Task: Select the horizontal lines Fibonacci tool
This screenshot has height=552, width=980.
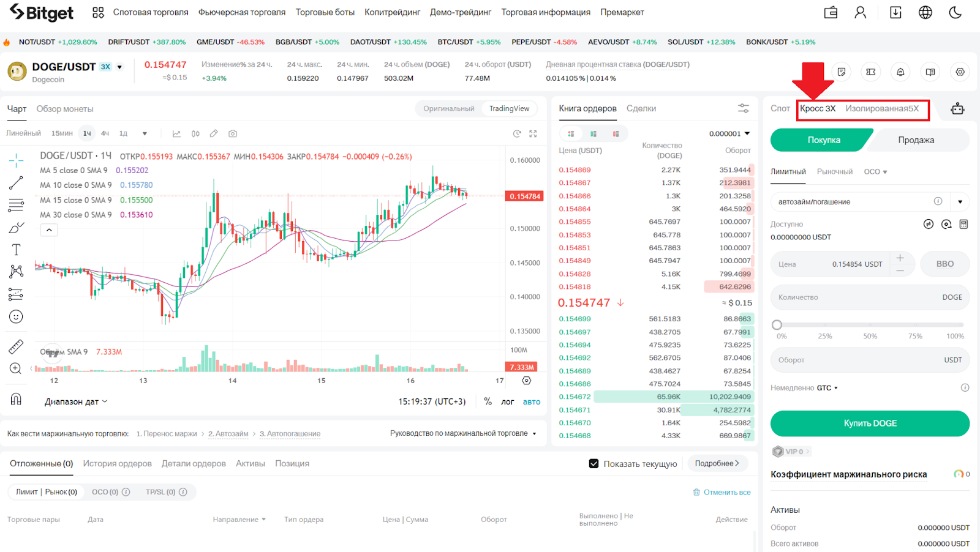Action: [17, 204]
